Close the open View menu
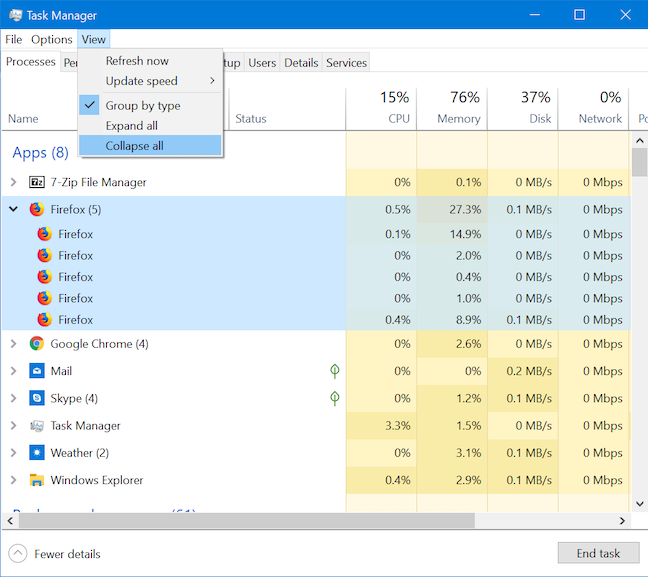This screenshot has height=577, width=648. point(93,39)
